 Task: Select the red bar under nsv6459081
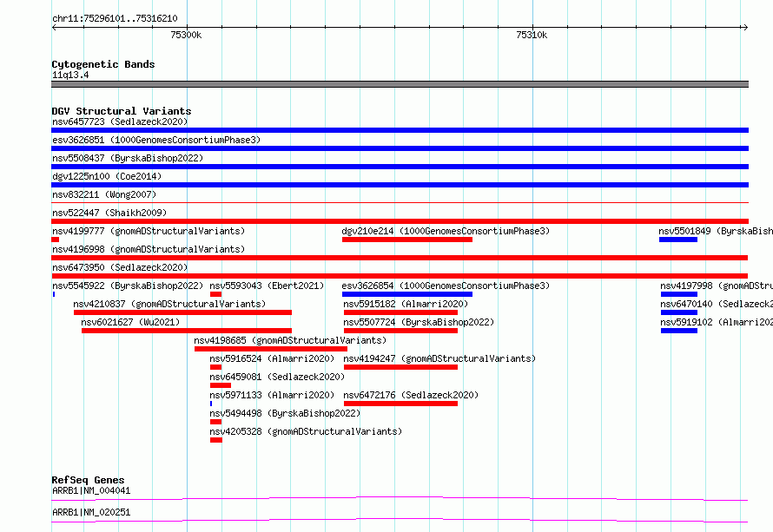221,385
